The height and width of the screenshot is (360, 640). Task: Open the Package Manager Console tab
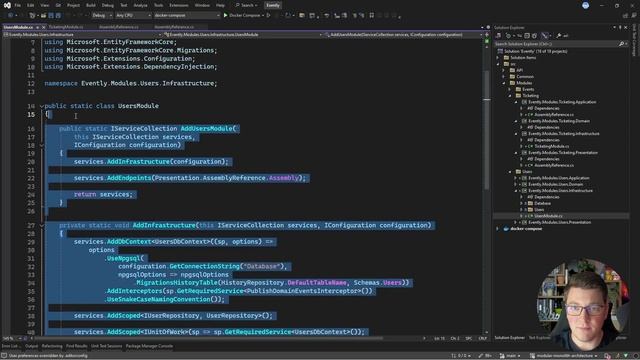149,346
